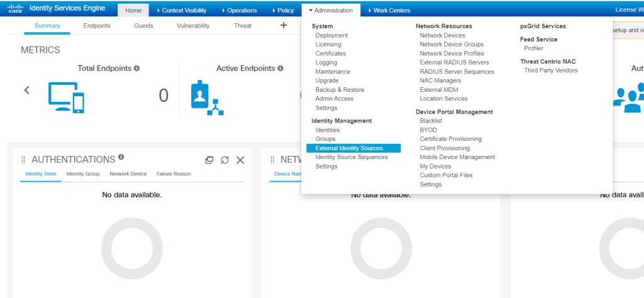Image resolution: width=644 pixels, height=298 pixels.
Task: Expand the Context Visibility menu
Action: click(182, 10)
